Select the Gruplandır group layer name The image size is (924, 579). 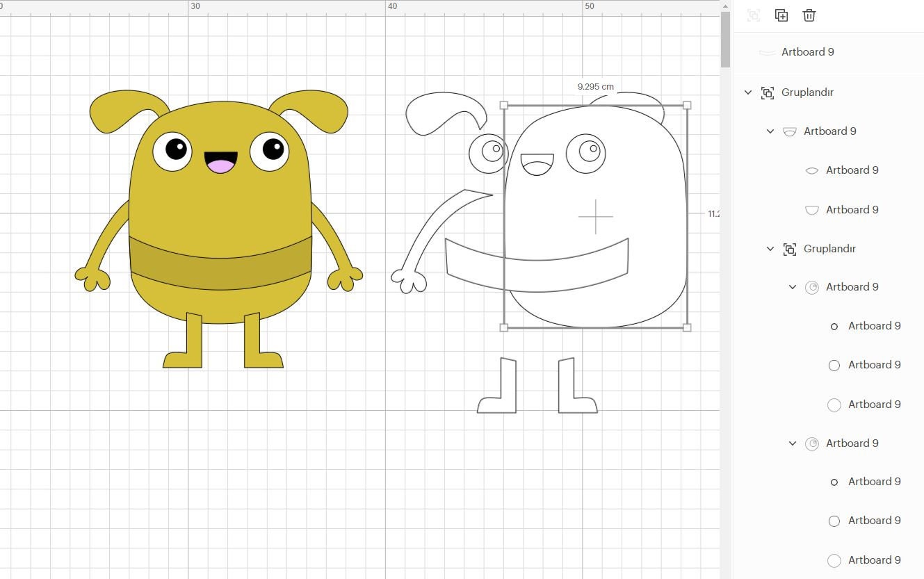pos(807,92)
